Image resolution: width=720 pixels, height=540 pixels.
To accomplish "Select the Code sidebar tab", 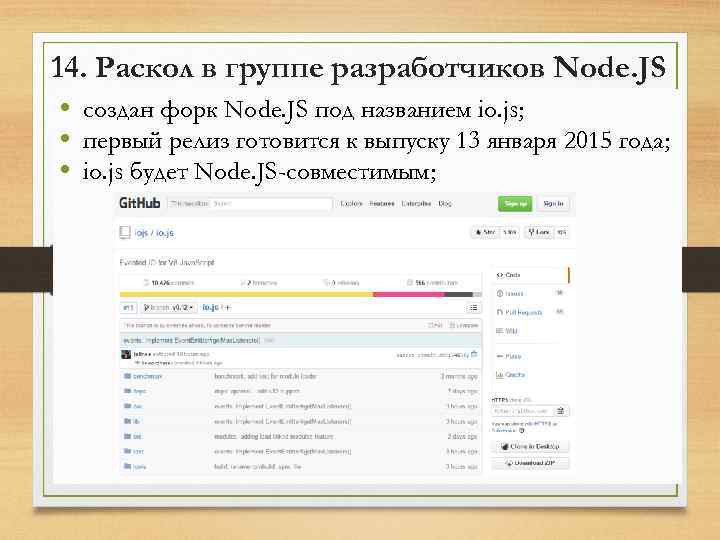I will (531, 275).
